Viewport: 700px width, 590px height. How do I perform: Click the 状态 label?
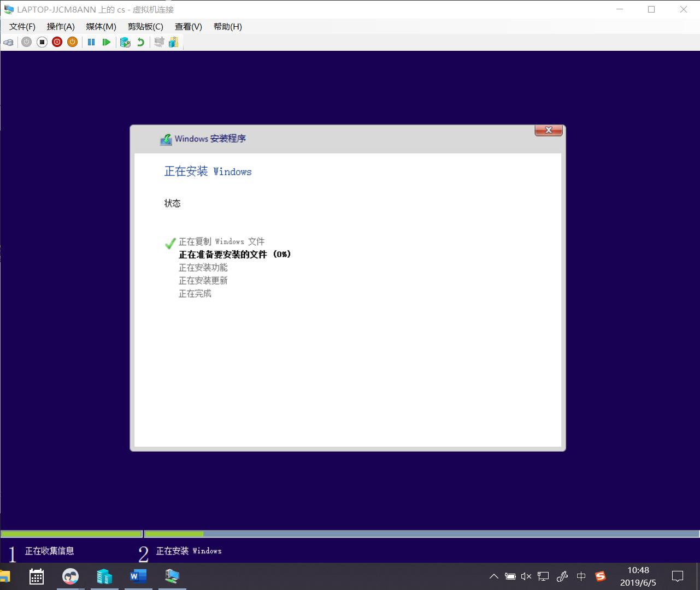click(x=173, y=203)
